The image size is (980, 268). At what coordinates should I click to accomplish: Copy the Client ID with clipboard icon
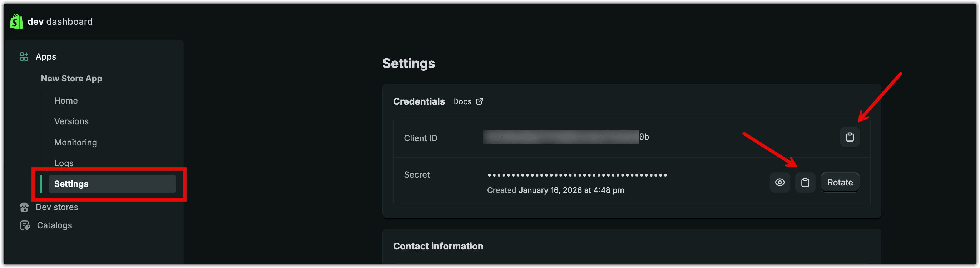coord(850,137)
